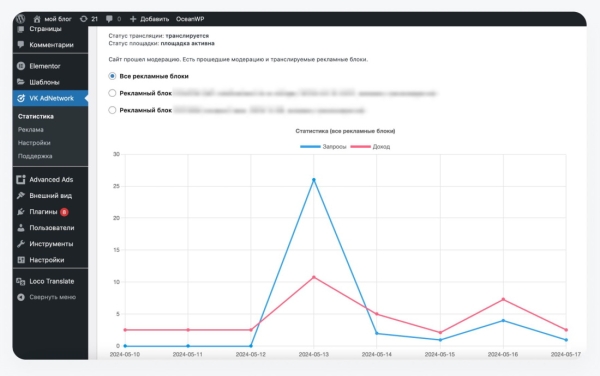This screenshot has height=376, width=600.
Task: Open the Поддержка submenu link
Action: tap(35, 156)
